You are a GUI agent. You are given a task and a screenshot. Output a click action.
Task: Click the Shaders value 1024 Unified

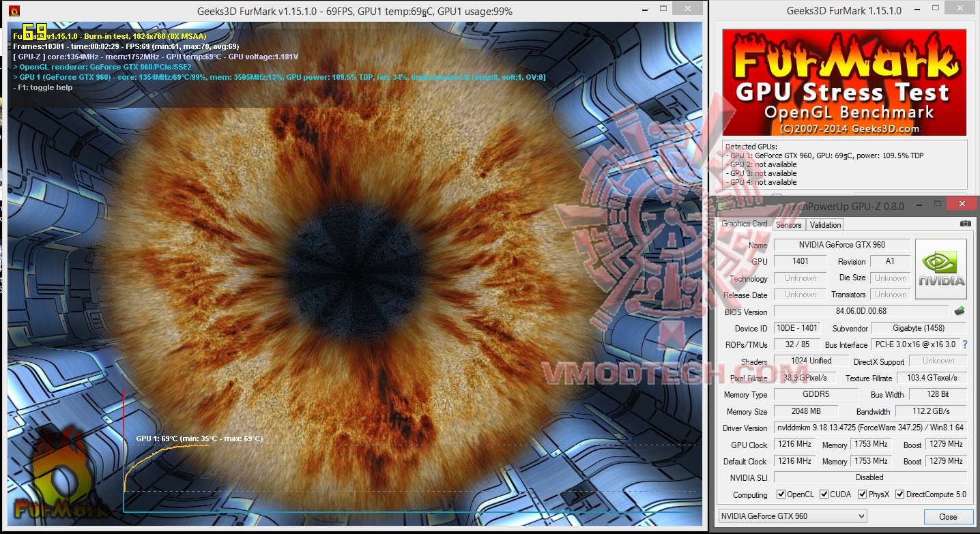tap(811, 361)
